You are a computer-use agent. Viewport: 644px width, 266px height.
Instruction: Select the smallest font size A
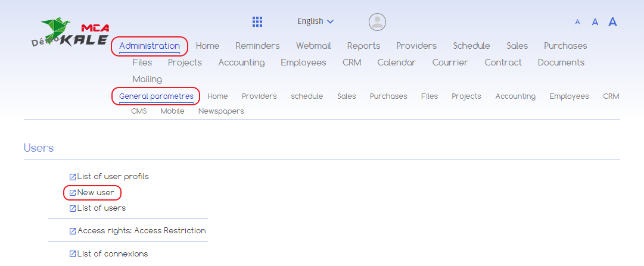[577, 22]
